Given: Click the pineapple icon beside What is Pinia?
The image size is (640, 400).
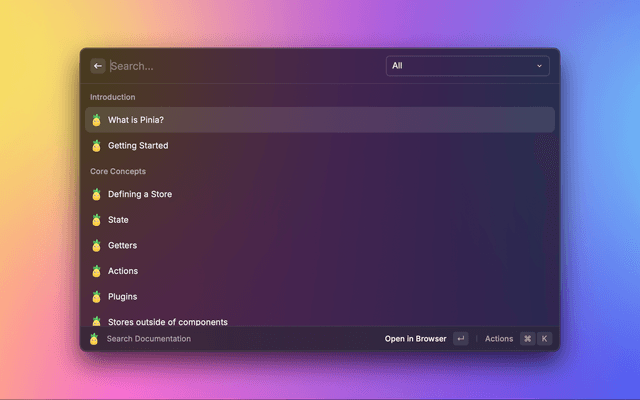Looking at the screenshot, I should pyautogui.click(x=97, y=120).
